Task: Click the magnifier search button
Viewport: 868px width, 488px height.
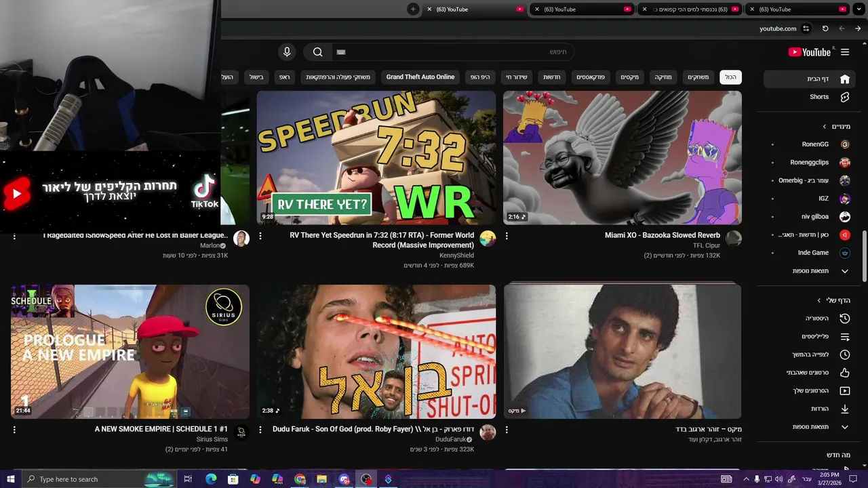Action: [317, 52]
